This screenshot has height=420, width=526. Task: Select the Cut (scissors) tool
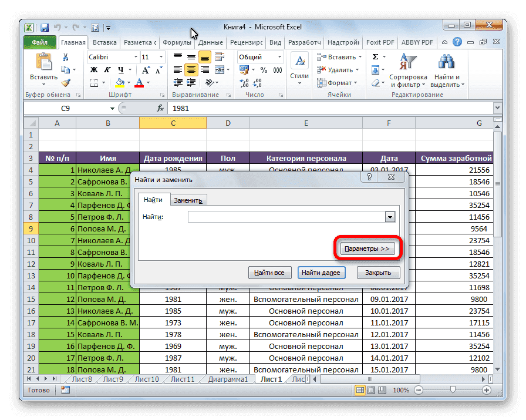[65, 57]
